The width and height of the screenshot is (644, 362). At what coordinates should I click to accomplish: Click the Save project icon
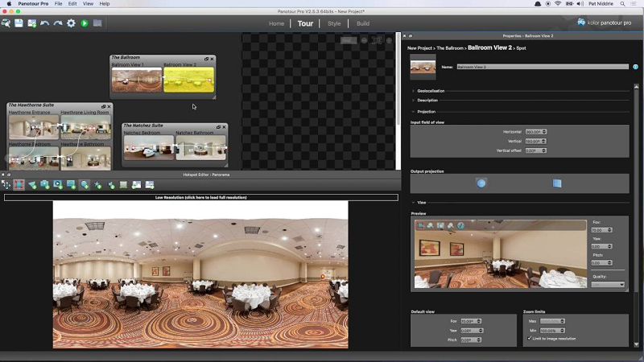coord(19,23)
